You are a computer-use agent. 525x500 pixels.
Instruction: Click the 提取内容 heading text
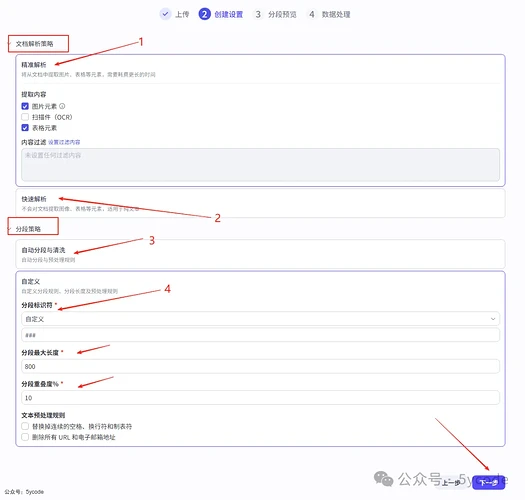click(34, 94)
